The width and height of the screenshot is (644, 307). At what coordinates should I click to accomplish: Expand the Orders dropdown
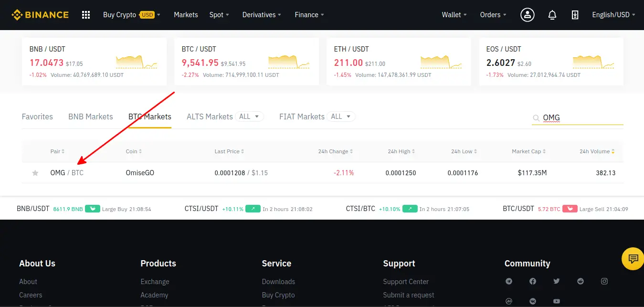click(494, 15)
